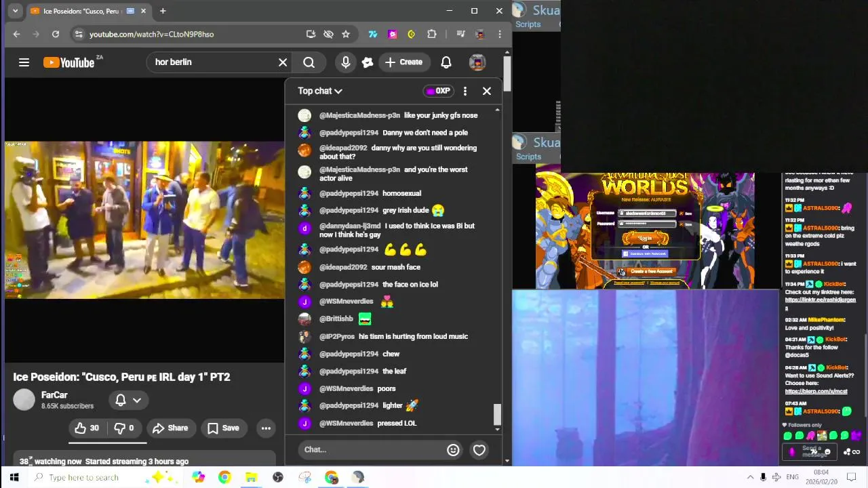Like the video with 30 likes
Screen dimensions: 868x488
point(87,428)
